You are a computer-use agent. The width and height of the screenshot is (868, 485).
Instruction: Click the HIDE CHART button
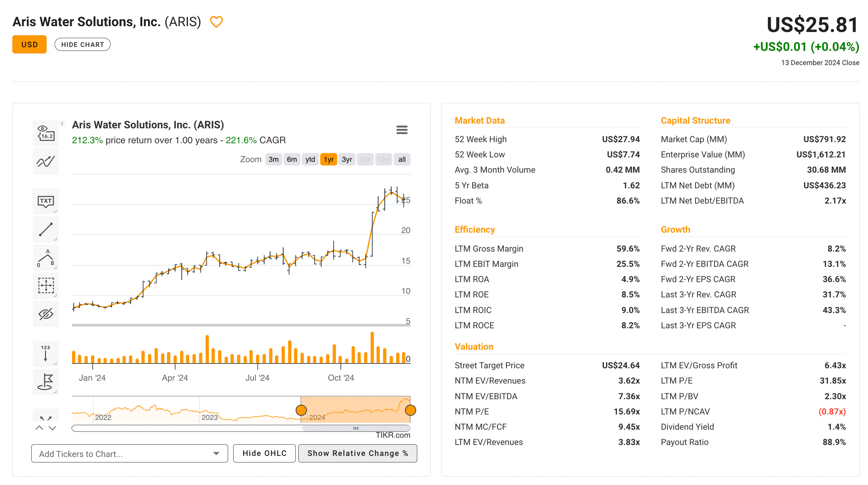[83, 44]
